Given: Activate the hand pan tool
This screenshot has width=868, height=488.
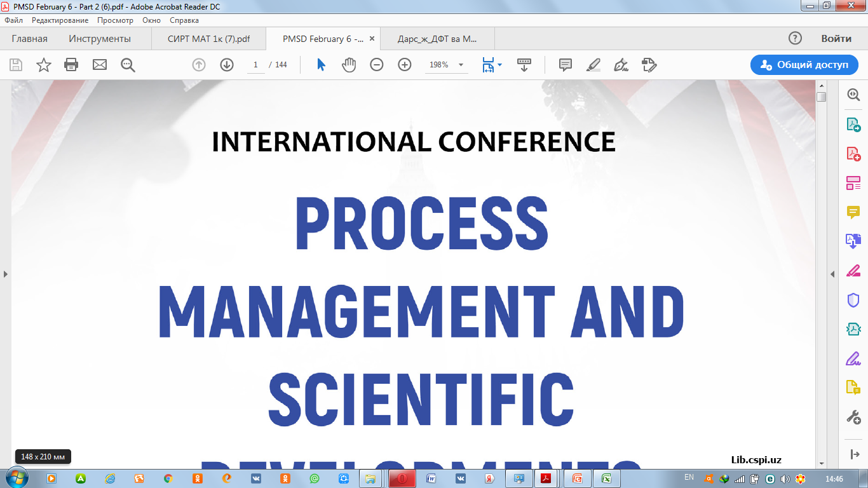Looking at the screenshot, I should tap(349, 65).
